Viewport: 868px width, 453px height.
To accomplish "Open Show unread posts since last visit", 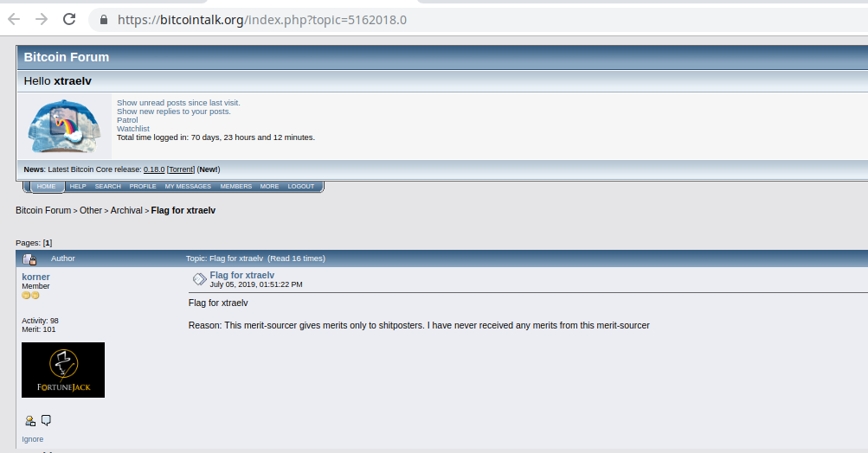I will point(178,103).
